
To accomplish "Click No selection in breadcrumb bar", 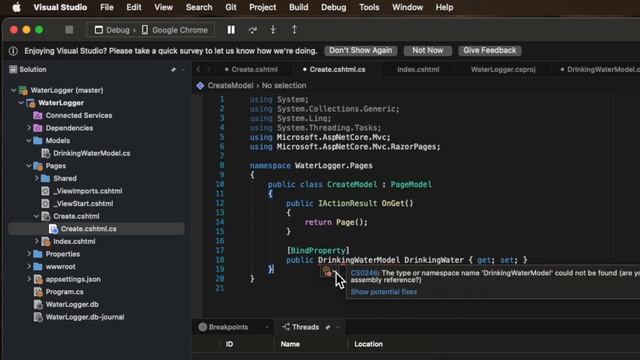I will (x=284, y=86).
